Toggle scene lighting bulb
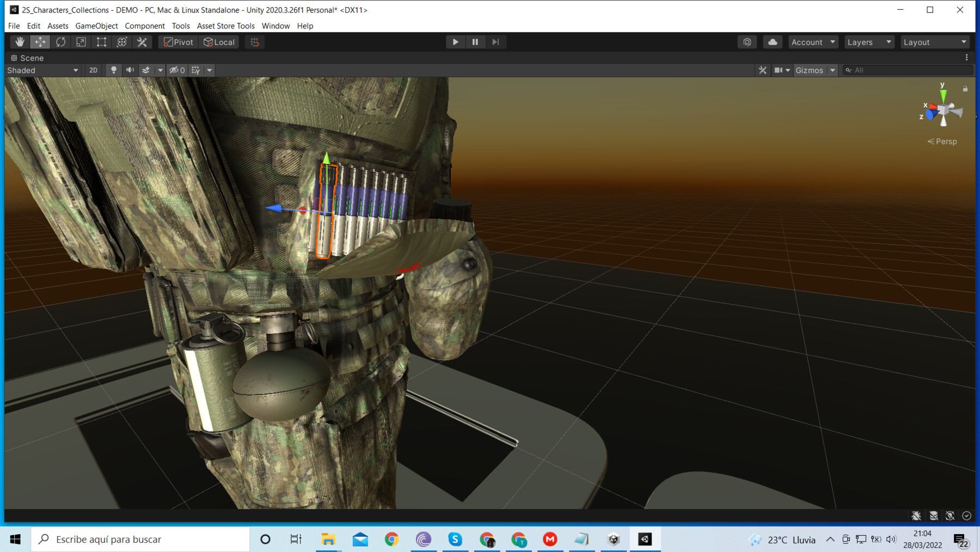This screenshot has height=552, width=980. [114, 70]
